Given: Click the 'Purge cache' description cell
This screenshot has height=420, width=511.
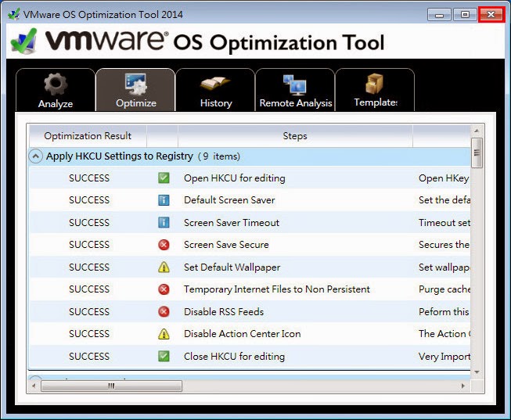Looking at the screenshot, I should (x=444, y=289).
